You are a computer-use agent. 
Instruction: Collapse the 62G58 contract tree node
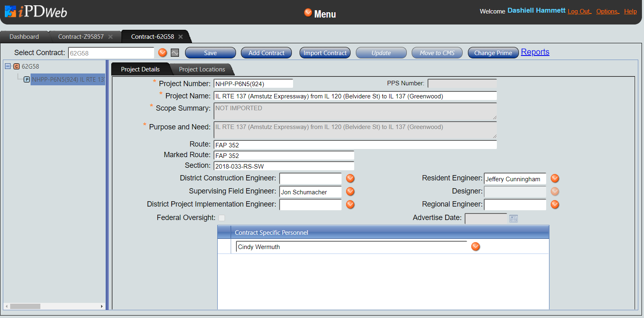click(8, 66)
